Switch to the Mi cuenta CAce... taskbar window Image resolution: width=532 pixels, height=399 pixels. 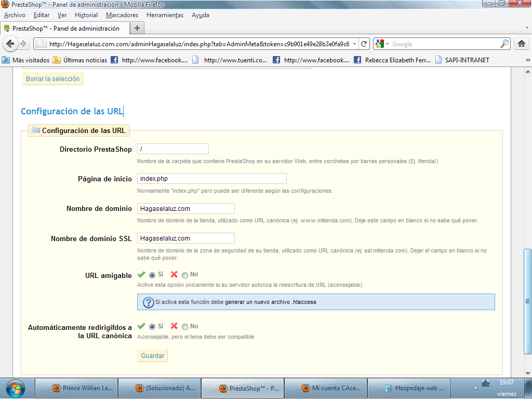click(x=326, y=388)
